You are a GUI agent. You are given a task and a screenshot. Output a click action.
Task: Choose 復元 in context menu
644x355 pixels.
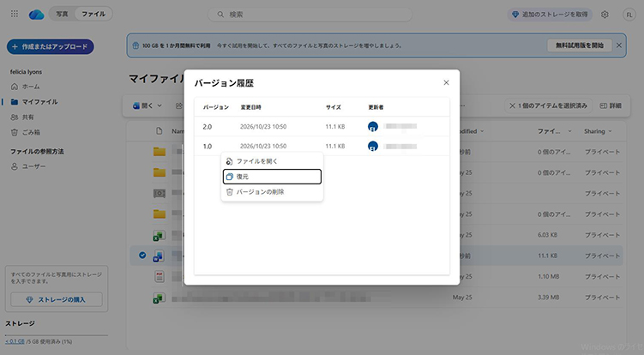click(x=272, y=177)
